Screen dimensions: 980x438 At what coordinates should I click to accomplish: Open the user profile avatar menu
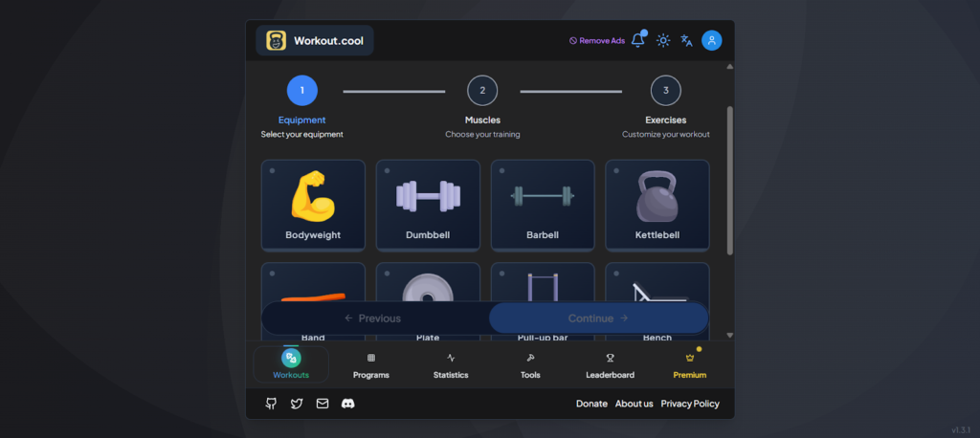711,40
